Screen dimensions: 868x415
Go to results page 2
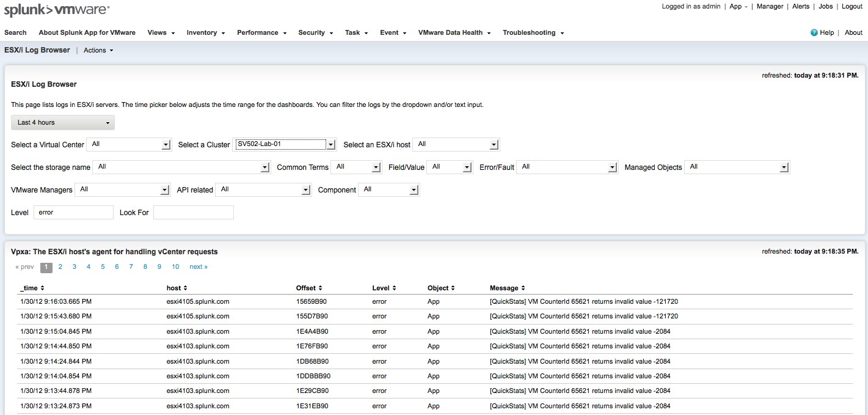coord(60,266)
